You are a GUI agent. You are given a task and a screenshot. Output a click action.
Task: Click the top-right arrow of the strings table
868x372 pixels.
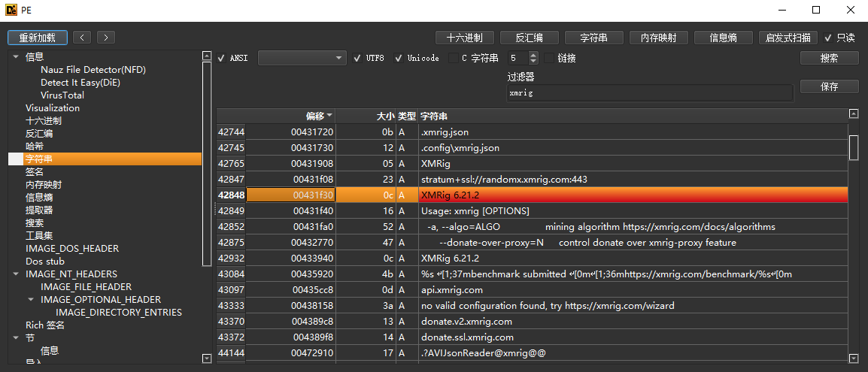tap(854, 114)
